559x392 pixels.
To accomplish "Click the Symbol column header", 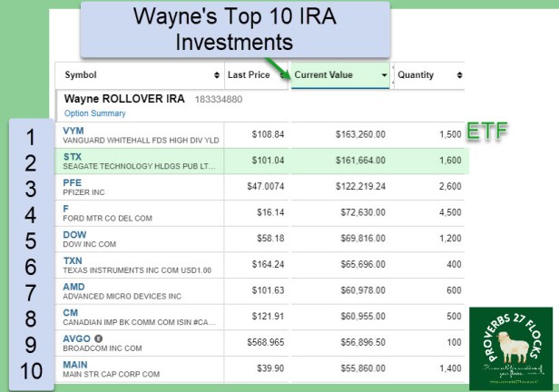I will pyautogui.click(x=81, y=75).
